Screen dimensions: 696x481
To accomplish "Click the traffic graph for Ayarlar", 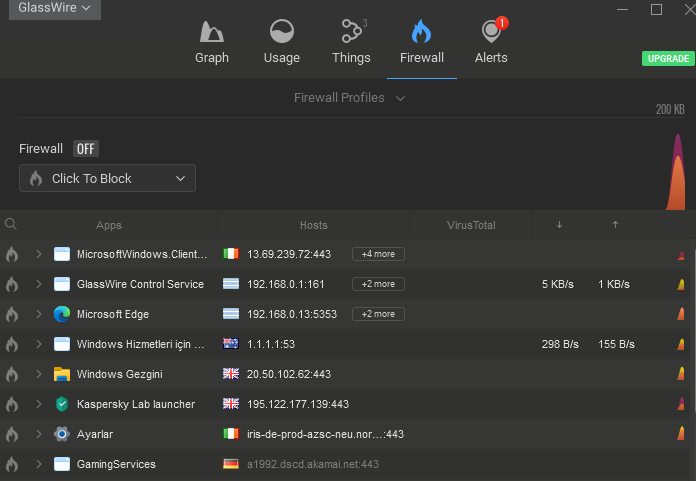I will pos(681,434).
